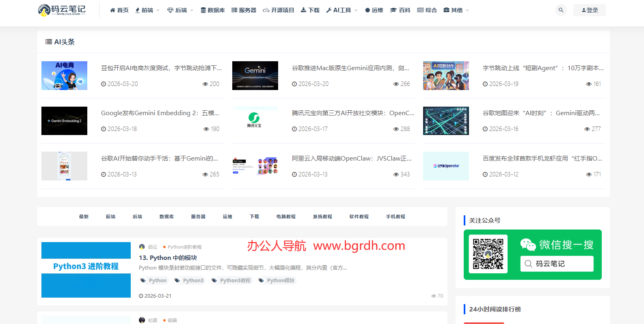Open the Google Maps night view thumbnail
644x324 pixels.
click(x=446, y=121)
